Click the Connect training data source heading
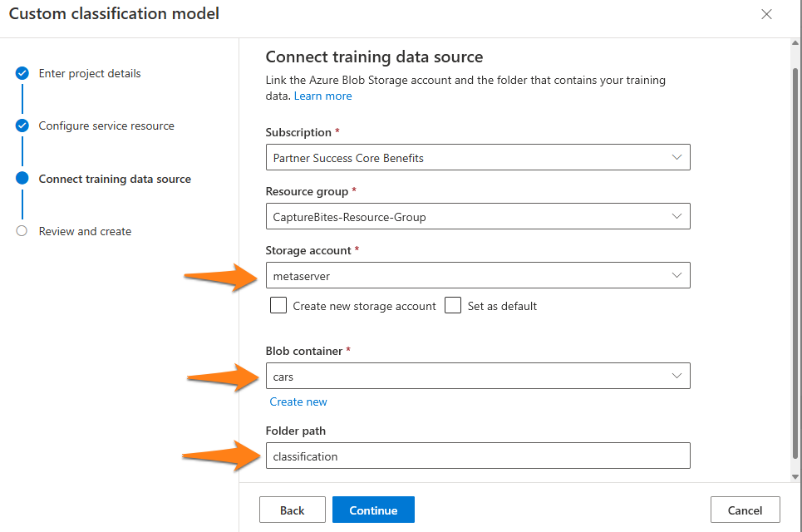The height and width of the screenshot is (532, 802). pos(374,57)
